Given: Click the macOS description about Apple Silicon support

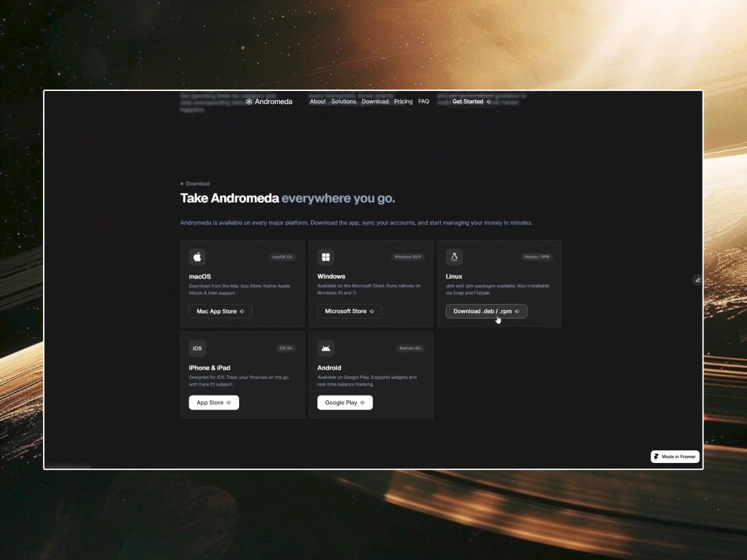Looking at the screenshot, I should [x=240, y=289].
